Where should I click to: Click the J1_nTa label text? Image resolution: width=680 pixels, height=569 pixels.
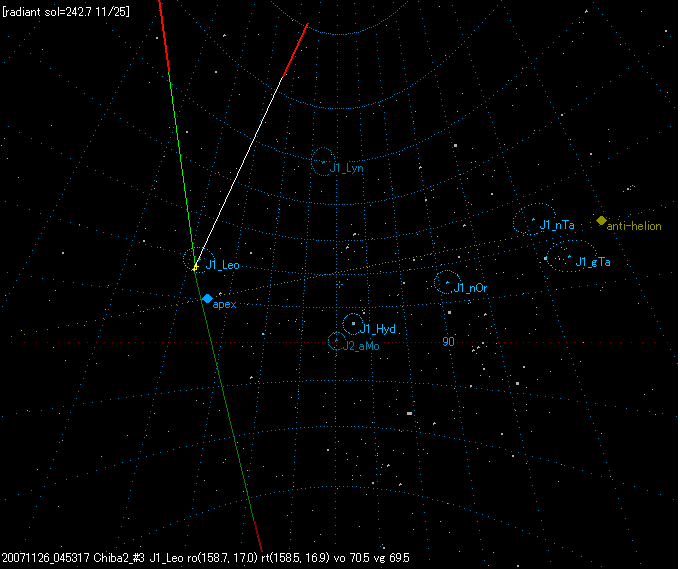(557, 225)
